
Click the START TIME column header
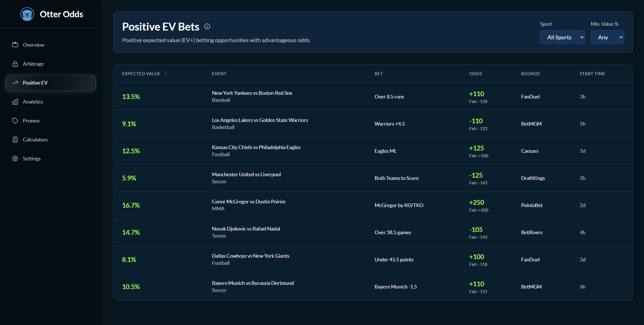click(x=592, y=74)
